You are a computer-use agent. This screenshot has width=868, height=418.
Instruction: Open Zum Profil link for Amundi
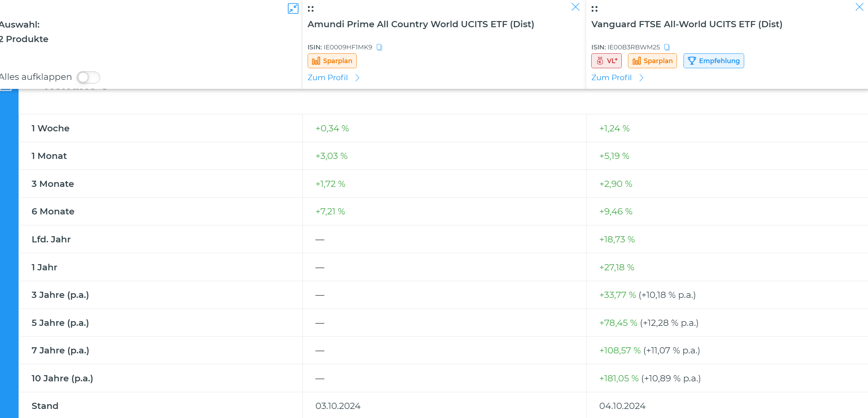[x=328, y=78]
